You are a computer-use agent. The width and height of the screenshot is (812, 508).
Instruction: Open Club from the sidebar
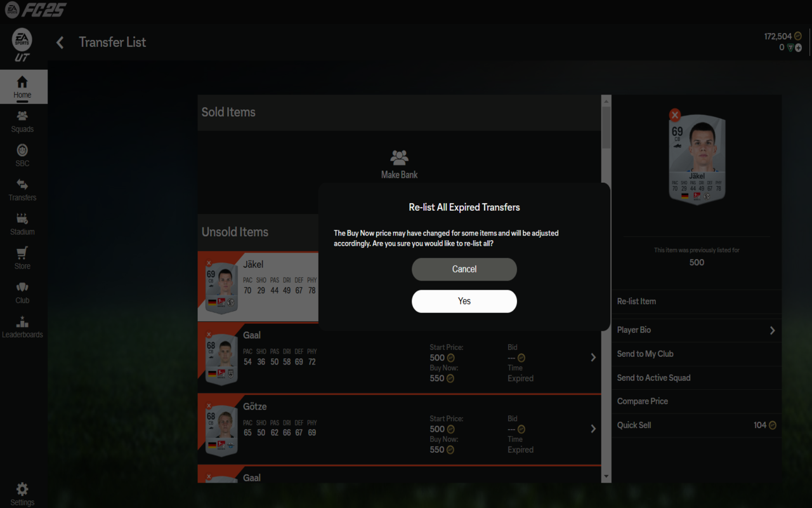[23, 293]
